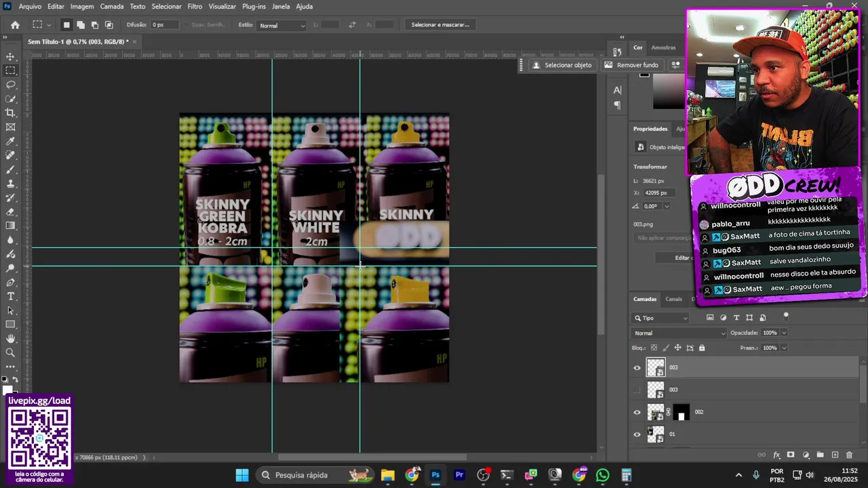
Task: Click Intersect with selection mode icon
Action: 109,25
